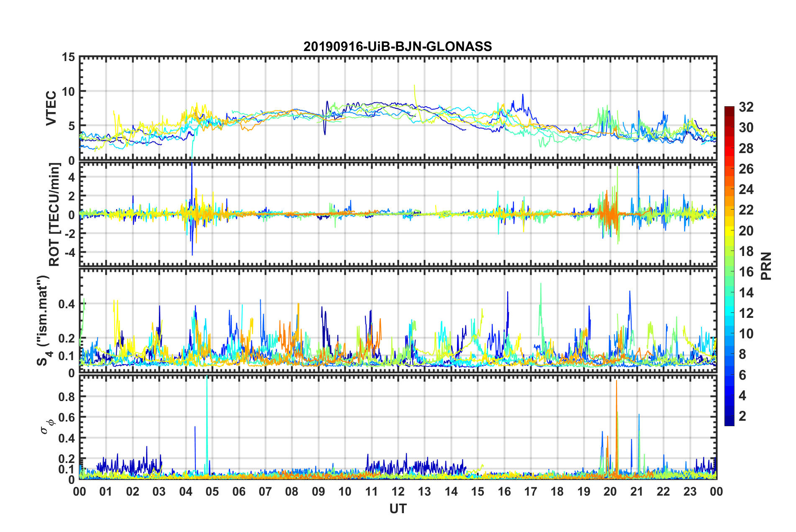796x532 pixels.
Task: Select the PRN colorbar tick 18
Action: pos(746,251)
